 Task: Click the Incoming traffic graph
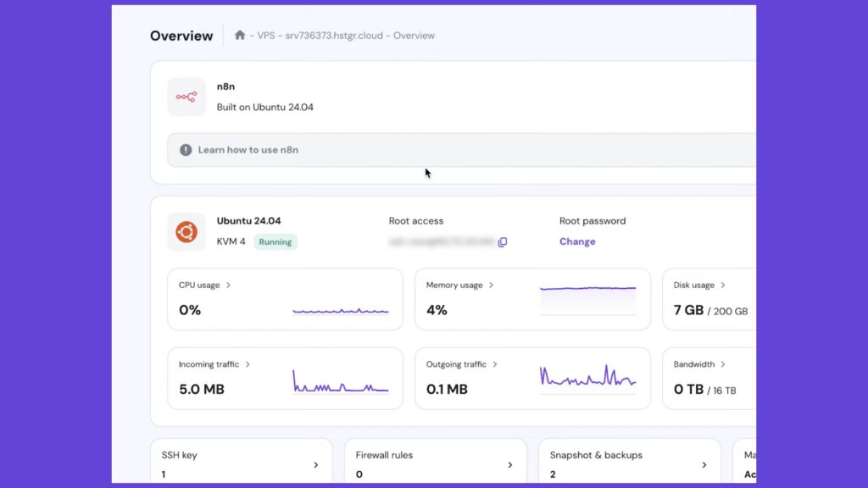coord(341,382)
